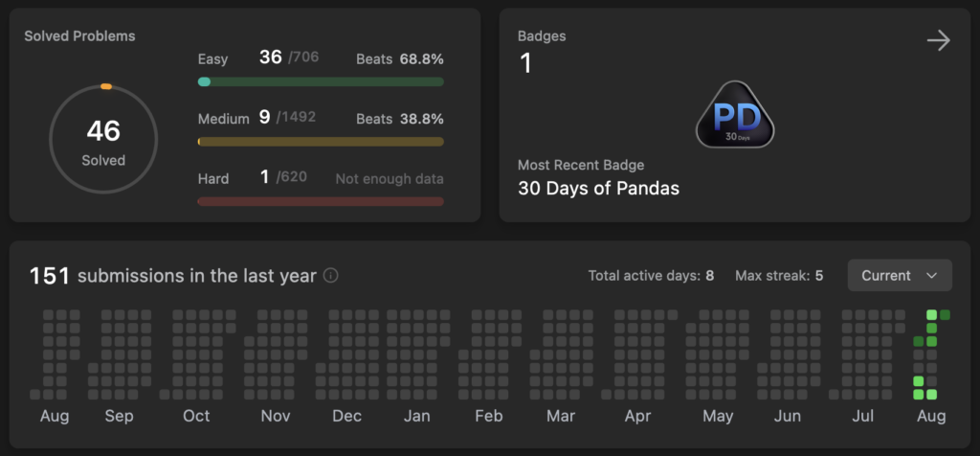This screenshot has width=980, height=456.
Task: Click the 46 Solved circle
Action: [103, 141]
